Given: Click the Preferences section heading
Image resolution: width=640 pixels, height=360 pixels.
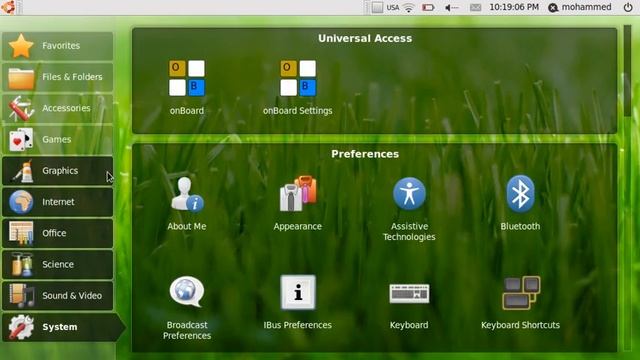Looking at the screenshot, I should [365, 154].
